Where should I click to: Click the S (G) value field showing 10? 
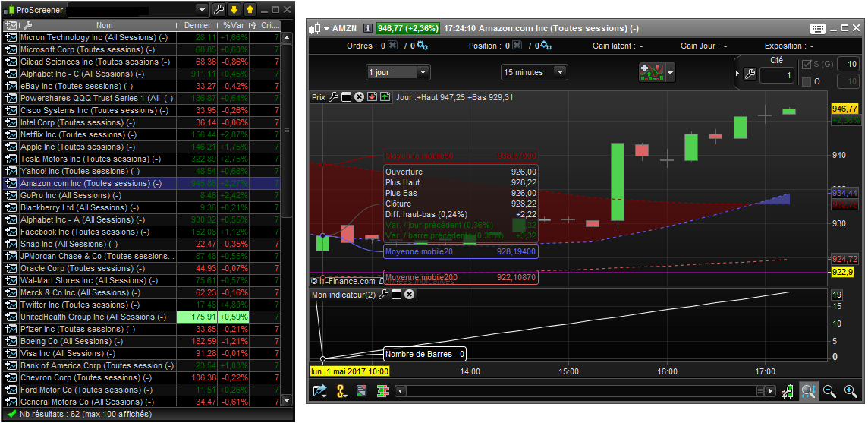[x=848, y=65]
